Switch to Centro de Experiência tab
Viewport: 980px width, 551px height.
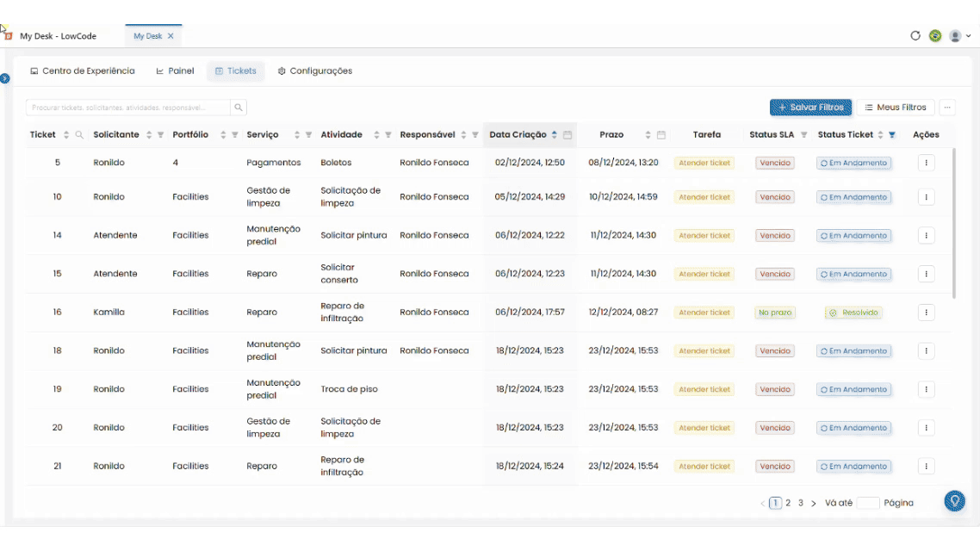tap(83, 71)
